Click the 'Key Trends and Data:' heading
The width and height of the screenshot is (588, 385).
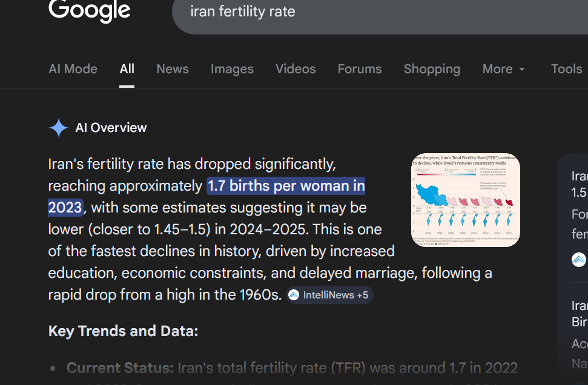tap(123, 331)
